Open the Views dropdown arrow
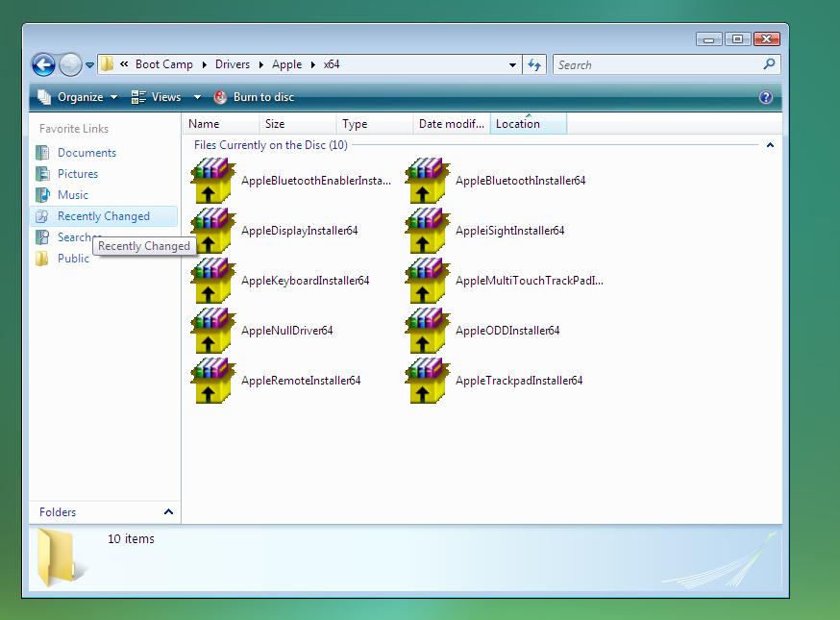This screenshot has height=620, width=840. (x=197, y=97)
